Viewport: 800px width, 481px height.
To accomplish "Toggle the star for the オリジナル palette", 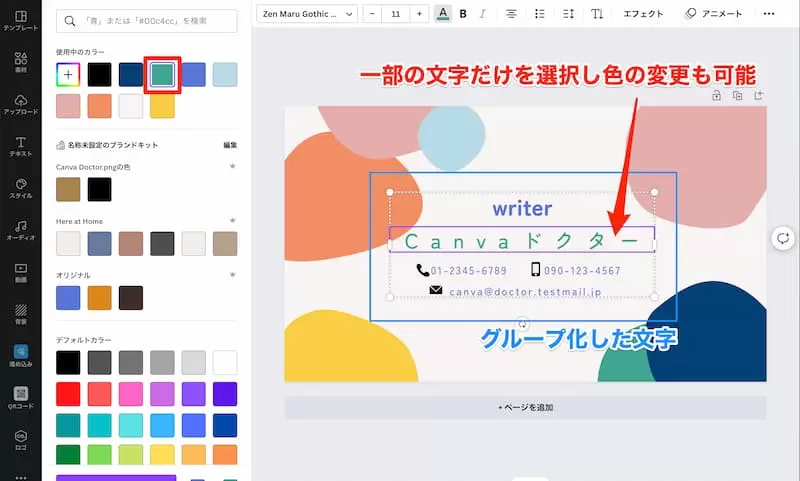I will click(x=233, y=274).
